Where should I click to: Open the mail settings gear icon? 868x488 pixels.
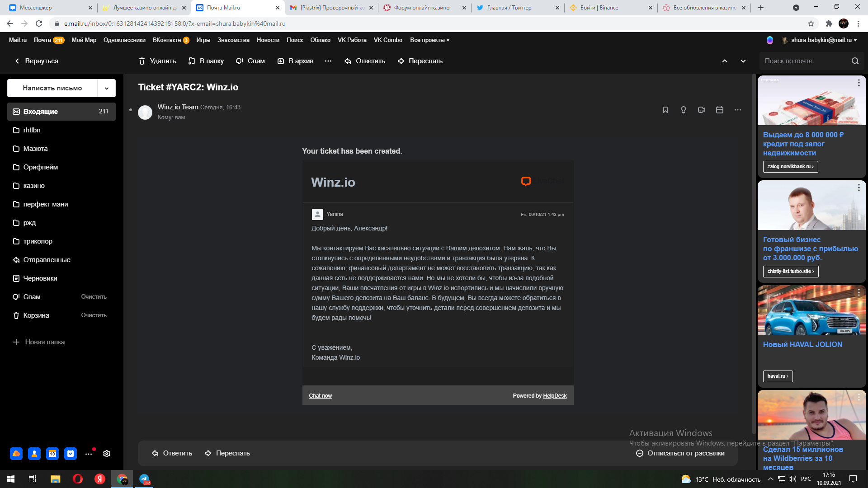107,454
